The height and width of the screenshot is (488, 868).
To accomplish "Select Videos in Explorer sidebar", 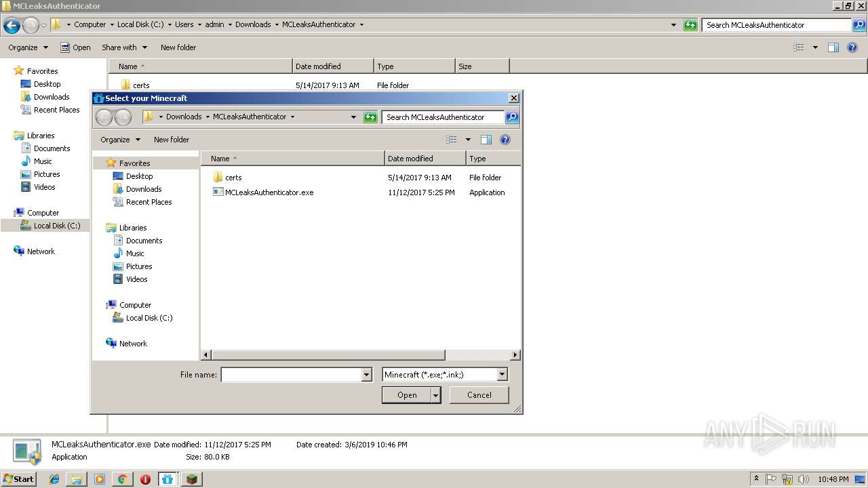I will tap(44, 187).
